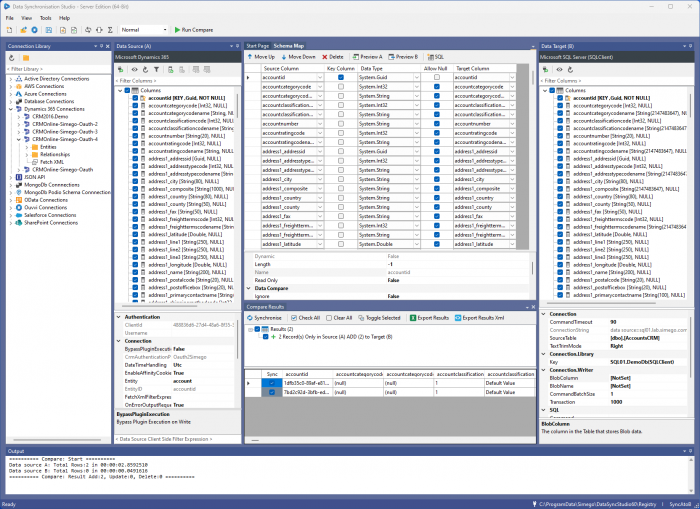This screenshot has height=509, width=700.
Task: Collapse the Connection.Writer property group
Action: (544, 370)
